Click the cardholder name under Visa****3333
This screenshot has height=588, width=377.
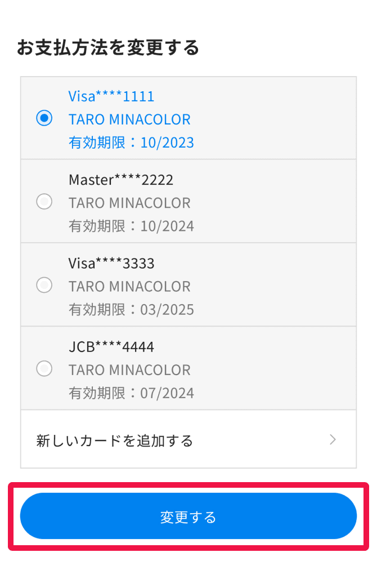(x=129, y=286)
